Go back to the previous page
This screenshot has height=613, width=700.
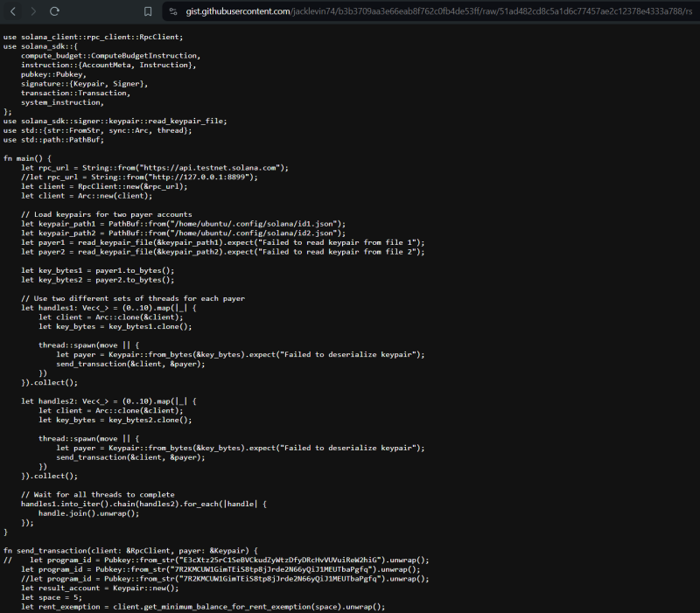click(x=13, y=11)
